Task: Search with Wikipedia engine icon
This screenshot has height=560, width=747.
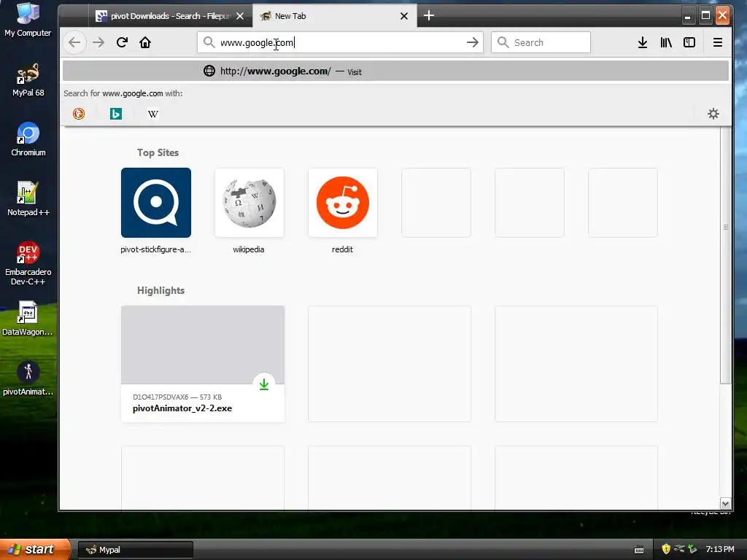Action: (x=153, y=114)
